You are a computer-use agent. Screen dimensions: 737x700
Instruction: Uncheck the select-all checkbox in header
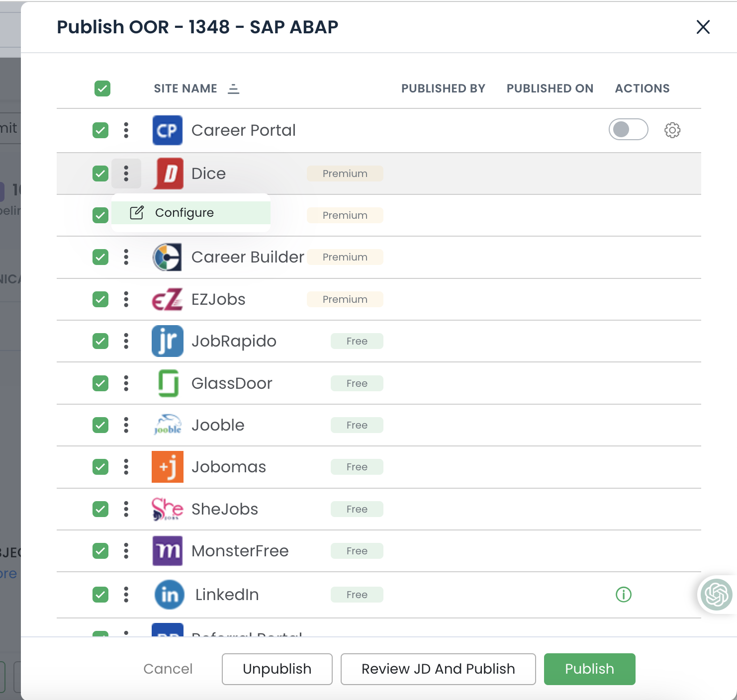point(102,88)
